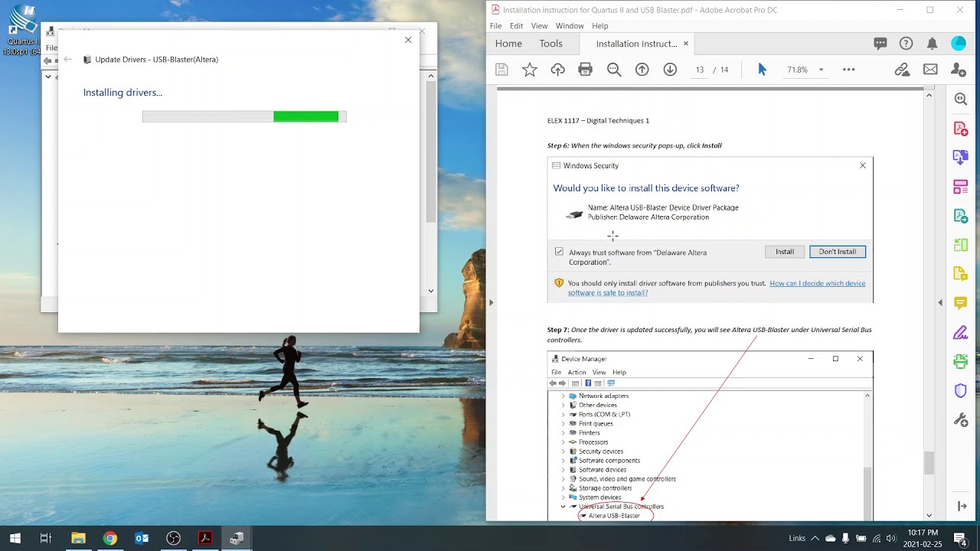Share a link to the file
This screenshot has height=551, width=980.
point(902,70)
